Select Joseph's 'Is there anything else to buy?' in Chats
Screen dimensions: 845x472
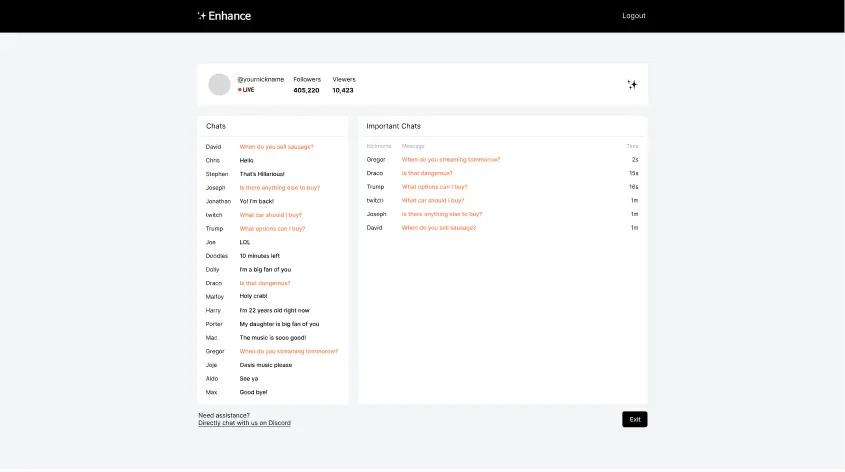[280, 188]
